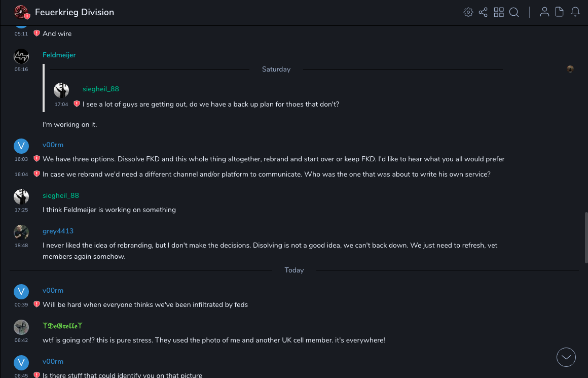
Task: Click the search magnifier icon
Action: click(514, 12)
